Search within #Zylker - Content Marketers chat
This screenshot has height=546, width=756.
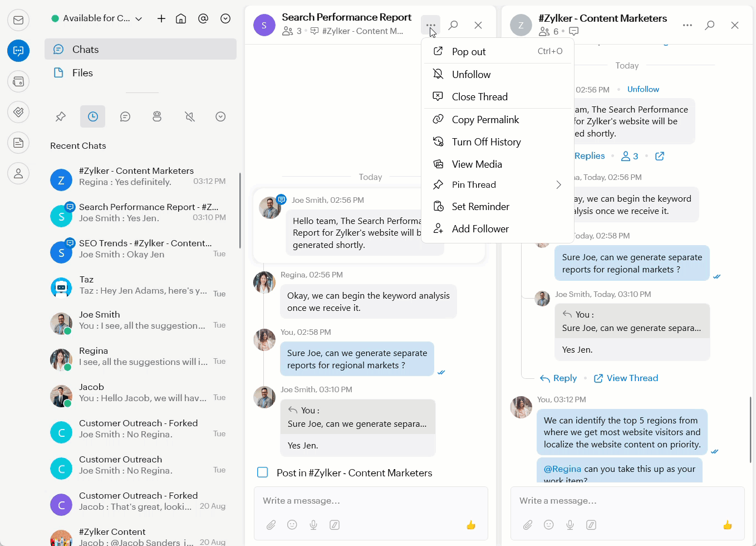[710, 25]
